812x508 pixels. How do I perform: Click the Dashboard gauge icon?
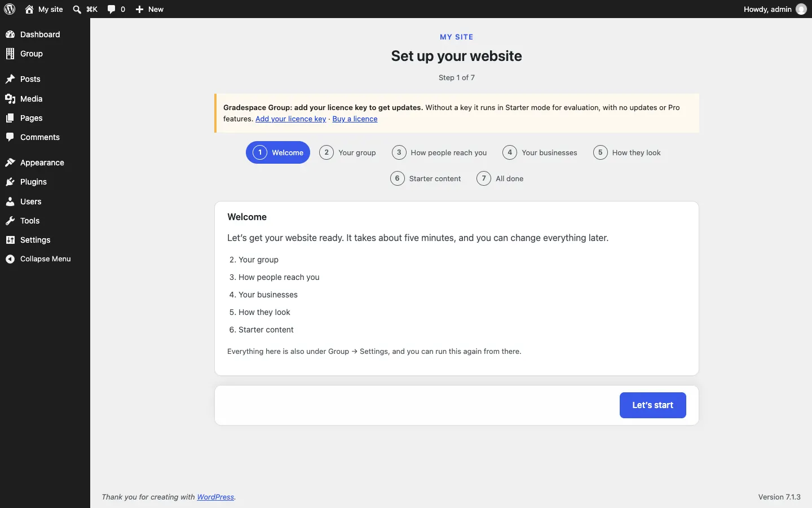tap(10, 34)
